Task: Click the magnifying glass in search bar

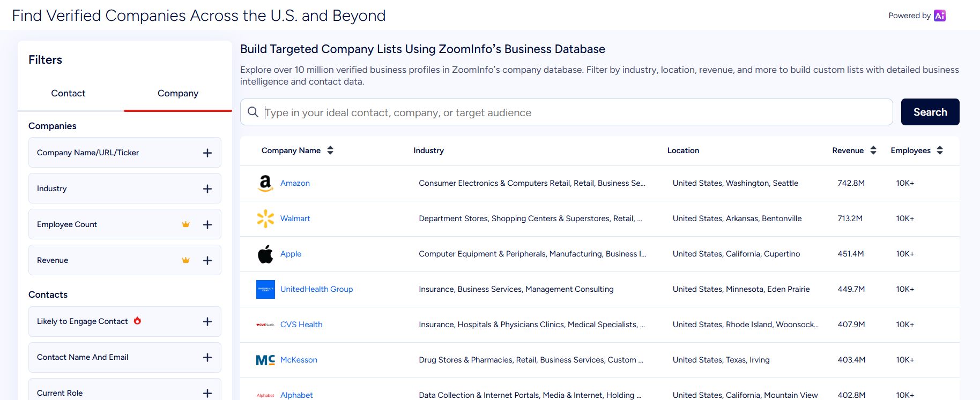Action: (253, 112)
